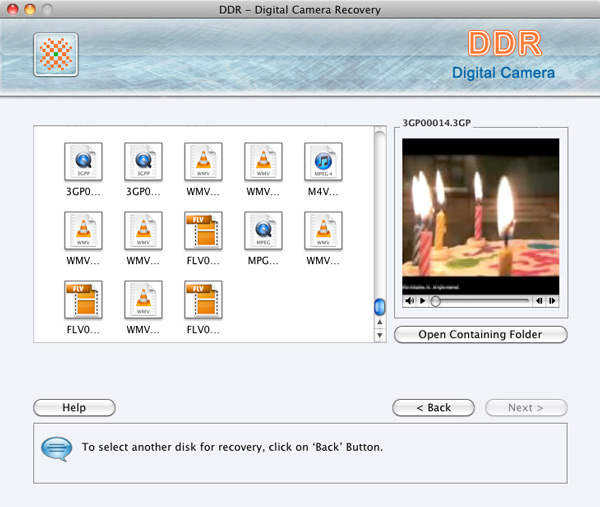Select the first FLV0 file in the bottom row
This screenshot has height=507, width=600.
(x=83, y=300)
